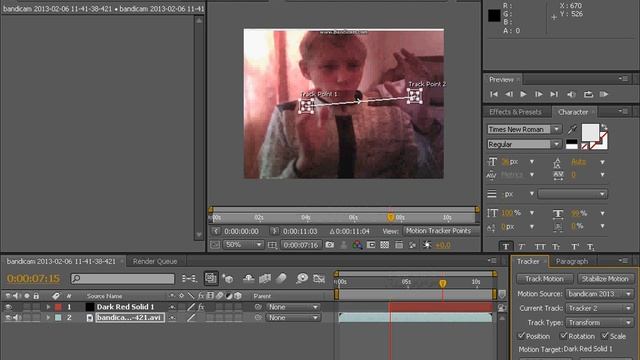
Task: Apply all caps text style
Action: [540, 247]
